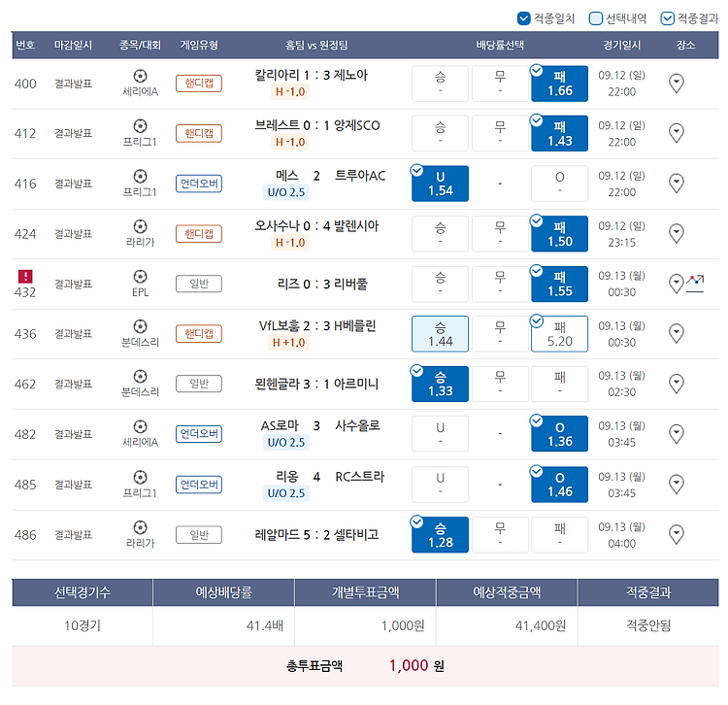
Task: Select O 1.36 odds for AS로마 match
Action: [x=559, y=434]
